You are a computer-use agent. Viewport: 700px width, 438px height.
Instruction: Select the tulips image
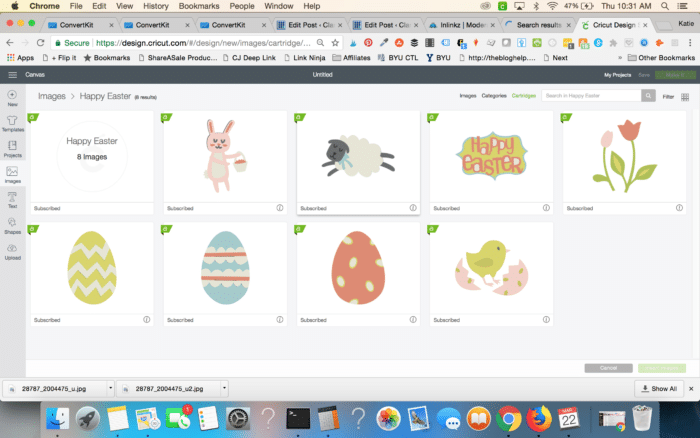pos(624,156)
